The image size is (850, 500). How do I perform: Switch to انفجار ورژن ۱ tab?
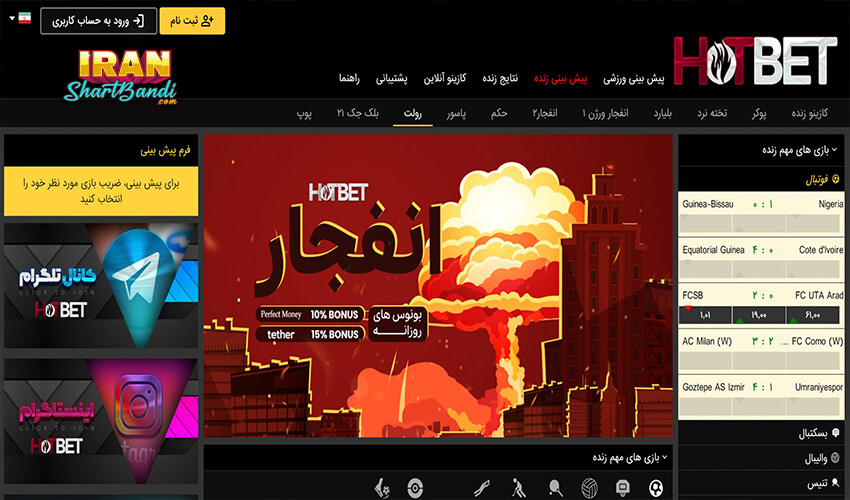click(605, 113)
